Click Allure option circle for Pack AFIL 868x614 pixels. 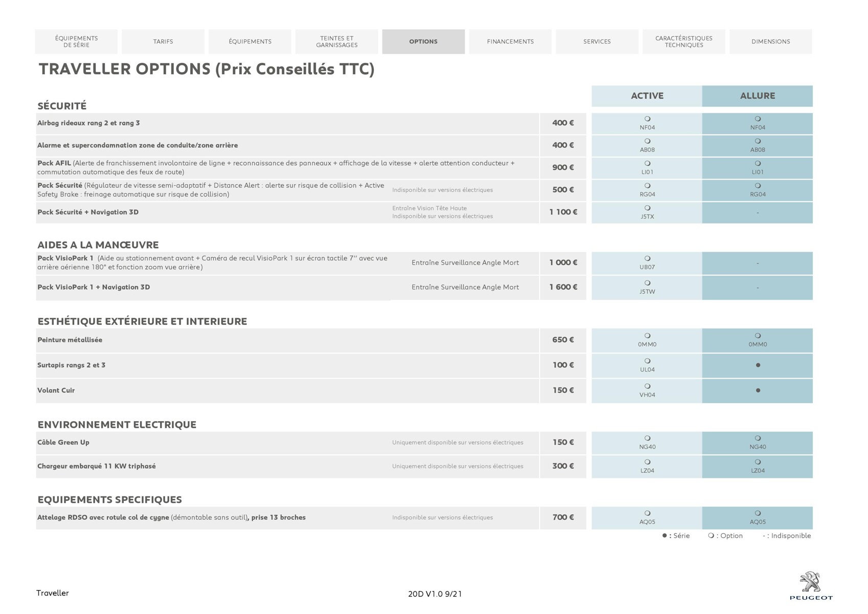758,163
